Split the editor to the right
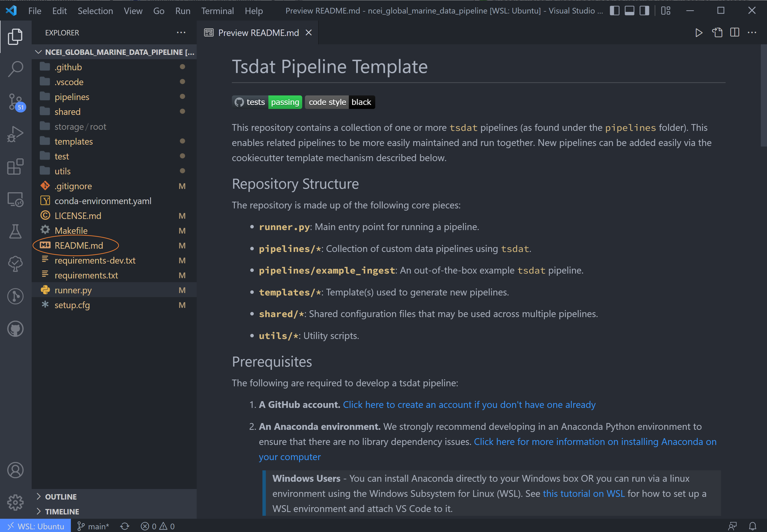The image size is (767, 532). (x=735, y=33)
